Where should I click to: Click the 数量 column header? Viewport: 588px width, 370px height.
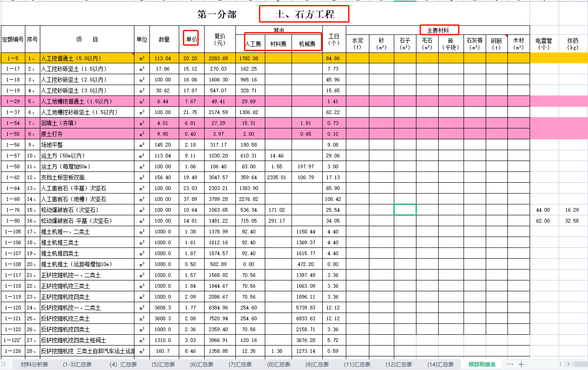tap(164, 39)
